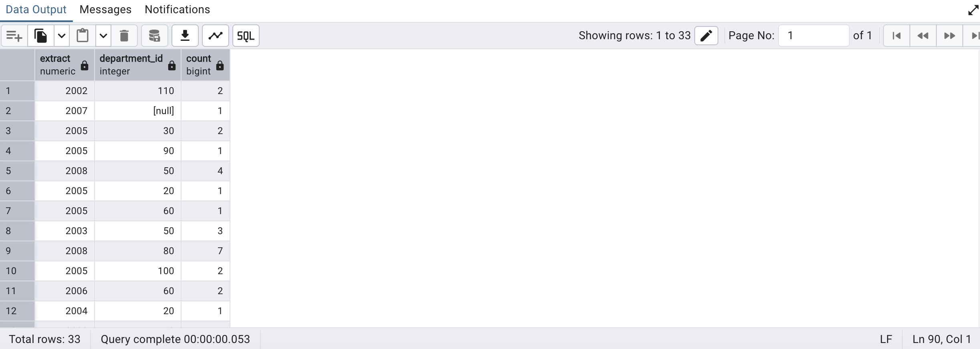Click the Delete row trash icon
980x349 pixels.
tap(124, 36)
